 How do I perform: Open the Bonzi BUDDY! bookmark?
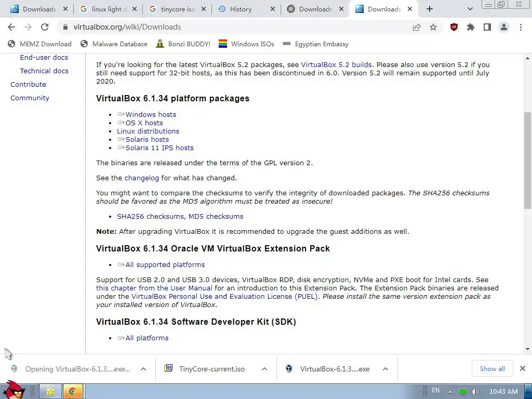pos(183,44)
